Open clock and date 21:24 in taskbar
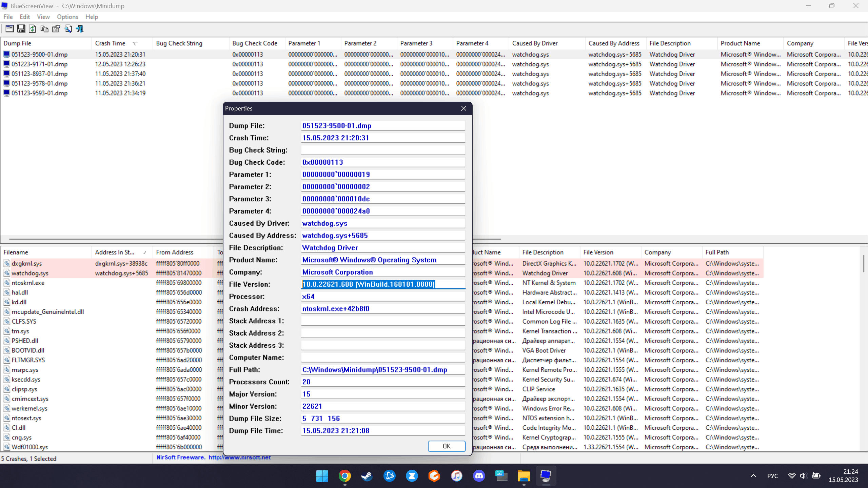The height and width of the screenshot is (488, 868). [843, 476]
